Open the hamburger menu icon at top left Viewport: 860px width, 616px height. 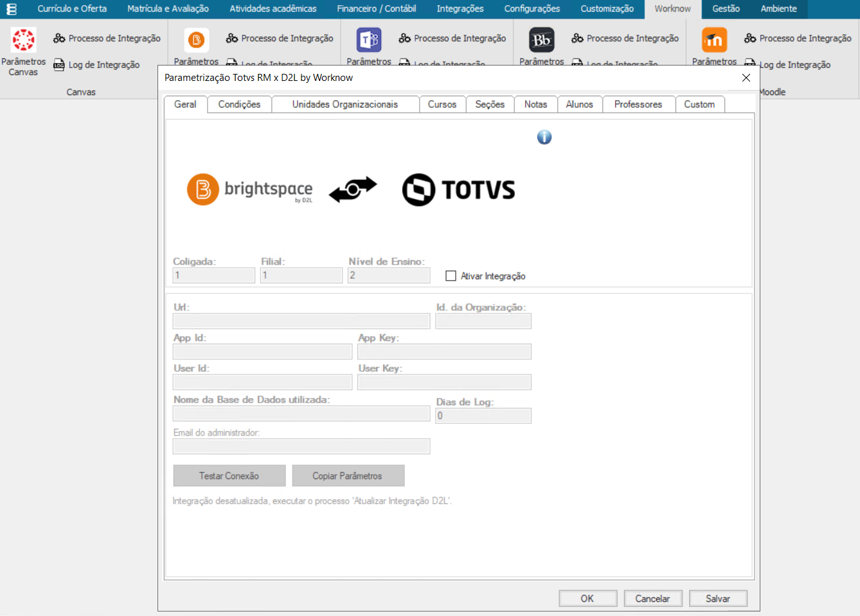(x=12, y=9)
